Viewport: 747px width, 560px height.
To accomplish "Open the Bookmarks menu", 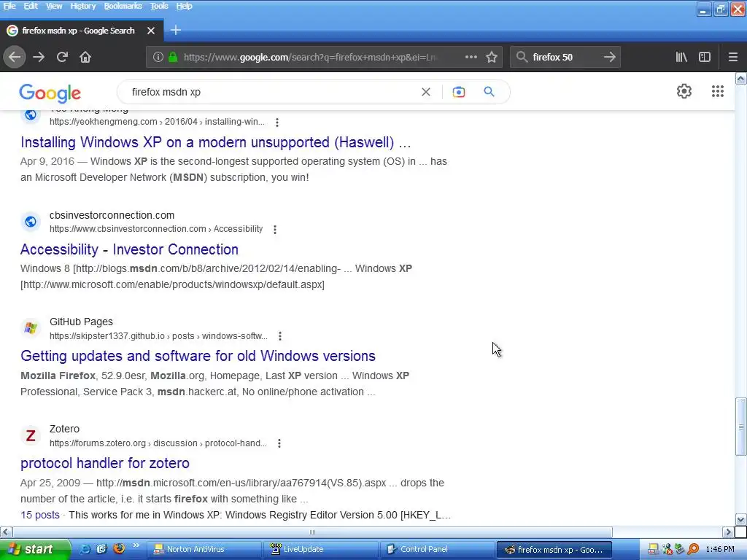I will pos(123,6).
